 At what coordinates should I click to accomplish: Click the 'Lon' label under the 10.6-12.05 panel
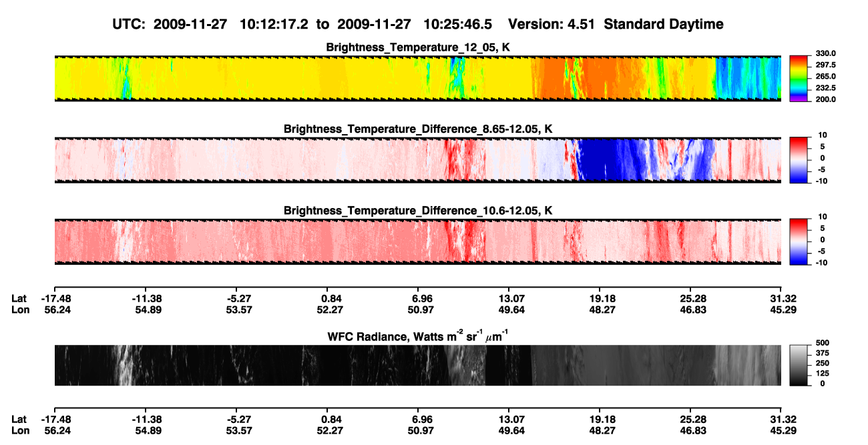19,310
